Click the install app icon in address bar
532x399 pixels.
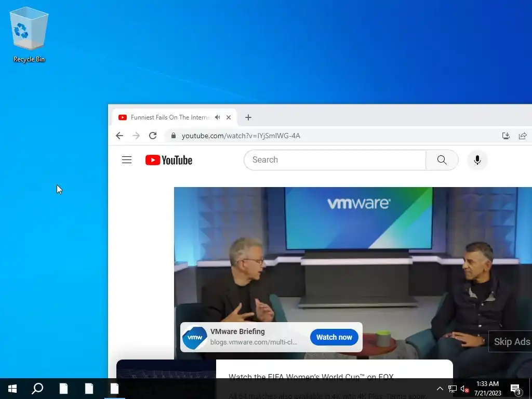pyautogui.click(x=506, y=136)
